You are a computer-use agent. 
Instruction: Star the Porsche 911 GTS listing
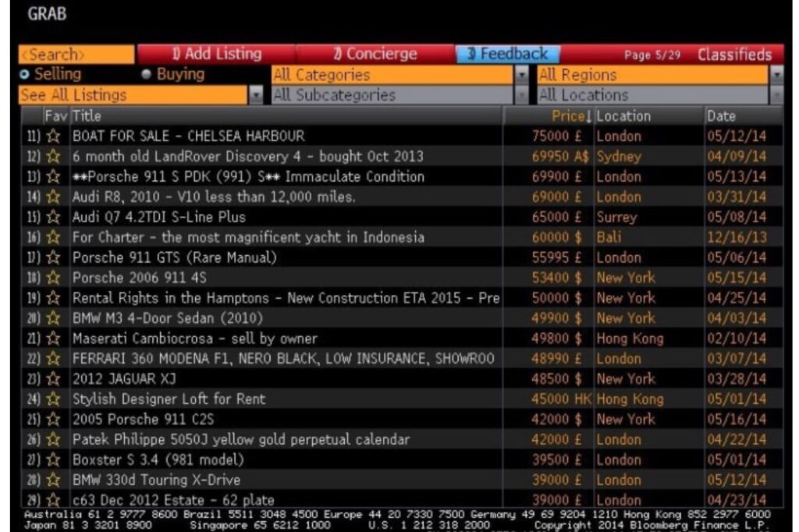[55, 256]
